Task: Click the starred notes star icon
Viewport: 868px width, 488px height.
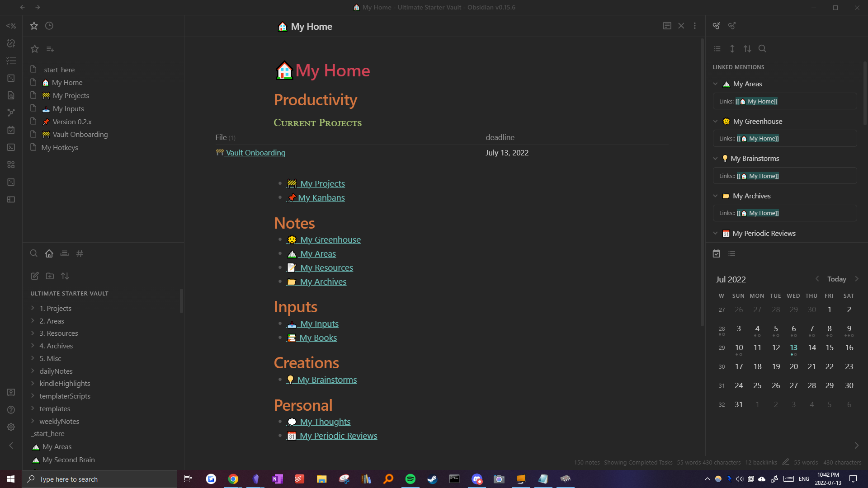Action: click(34, 26)
